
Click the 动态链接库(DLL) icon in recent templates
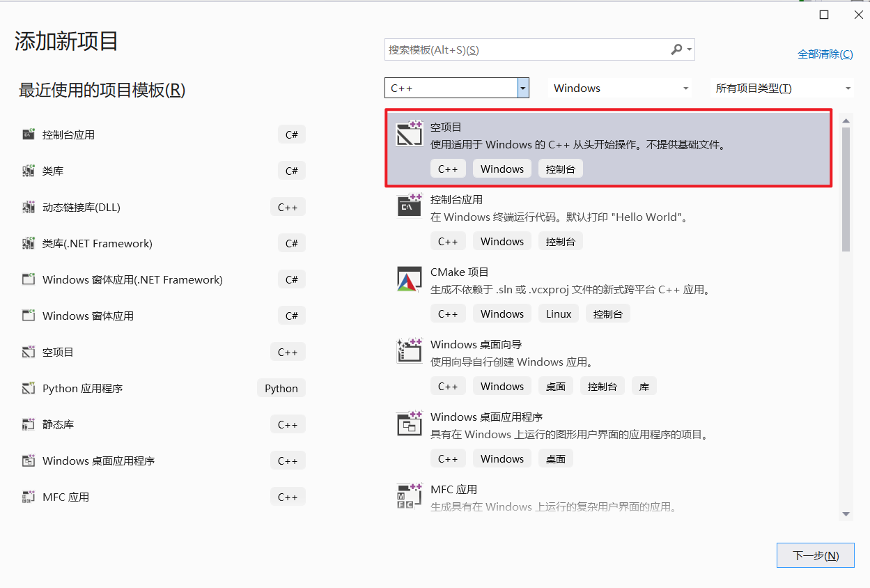pyautogui.click(x=29, y=207)
